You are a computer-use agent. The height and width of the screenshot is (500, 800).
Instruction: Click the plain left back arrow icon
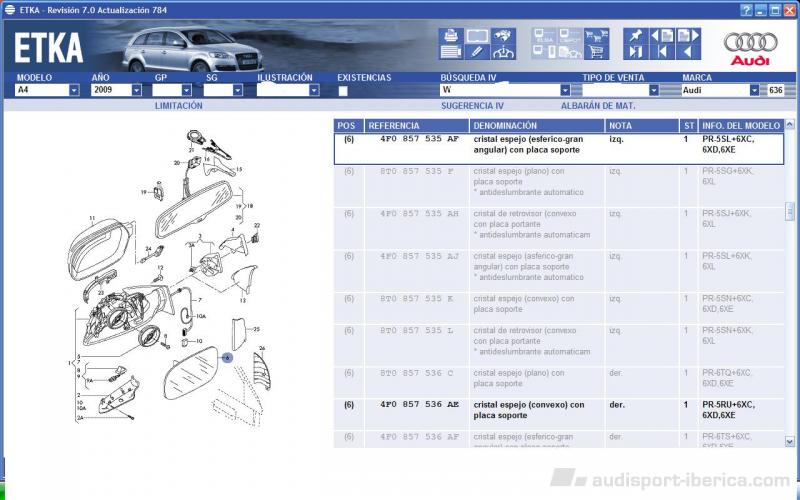(x=688, y=52)
